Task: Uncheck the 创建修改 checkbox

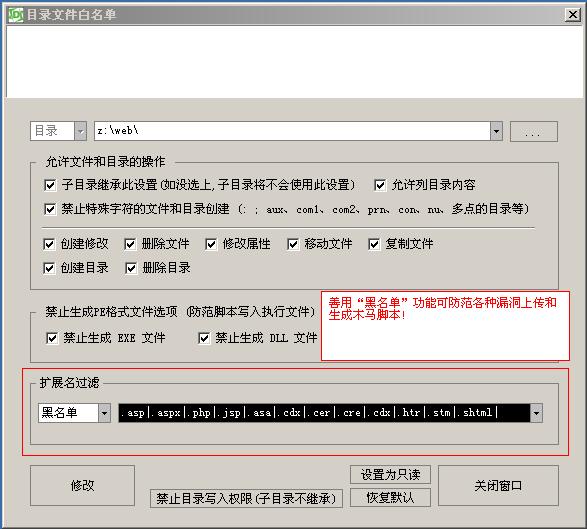Action: click(x=49, y=244)
